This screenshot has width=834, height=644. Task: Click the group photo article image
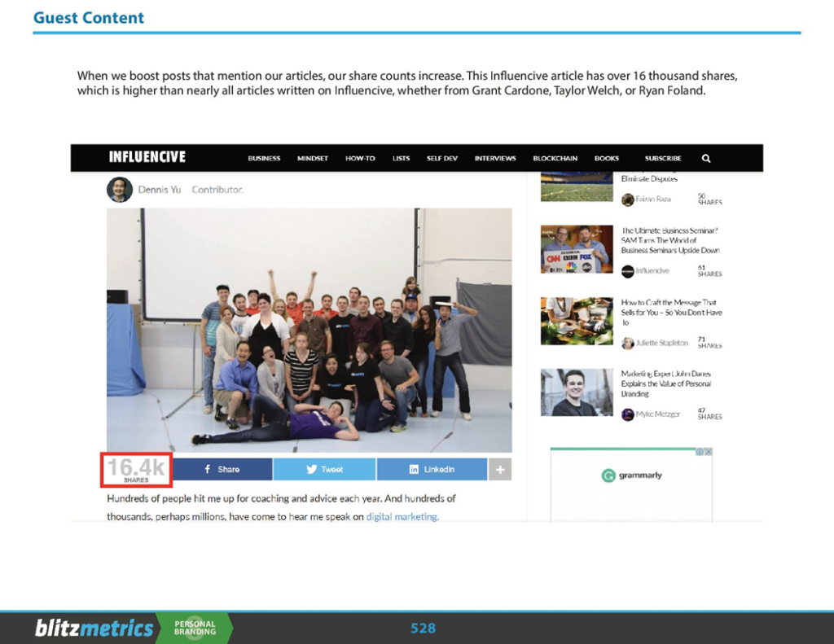(x=309, y=330)
